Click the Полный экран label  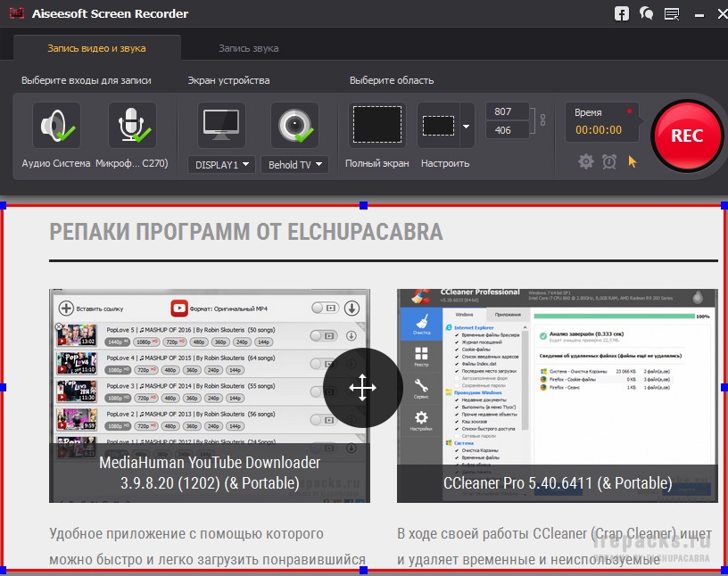[377, 163]
